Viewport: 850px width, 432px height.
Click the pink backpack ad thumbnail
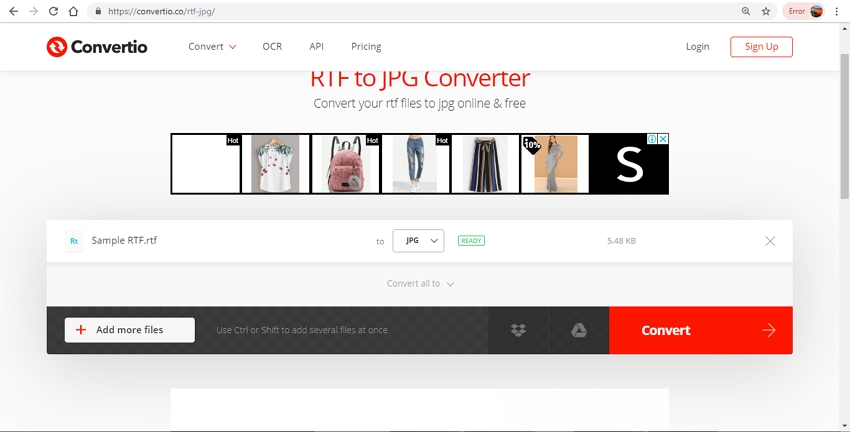coord(345,164)
